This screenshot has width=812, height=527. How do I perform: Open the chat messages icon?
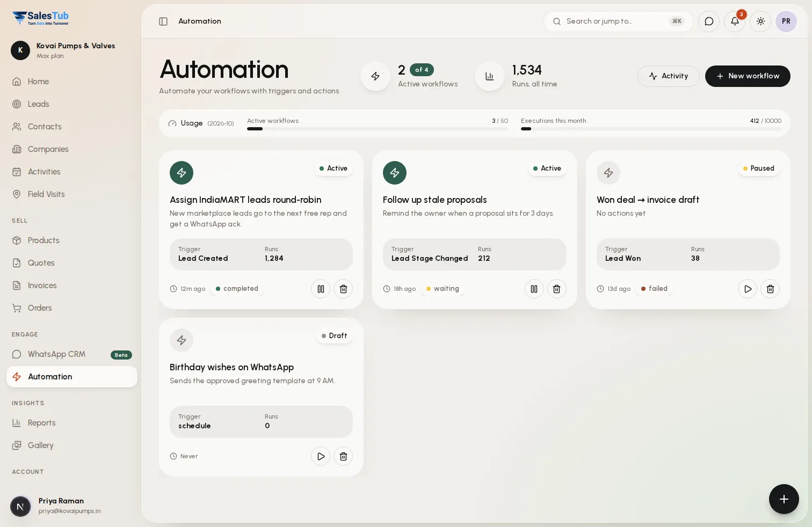[x=709, y=21]
